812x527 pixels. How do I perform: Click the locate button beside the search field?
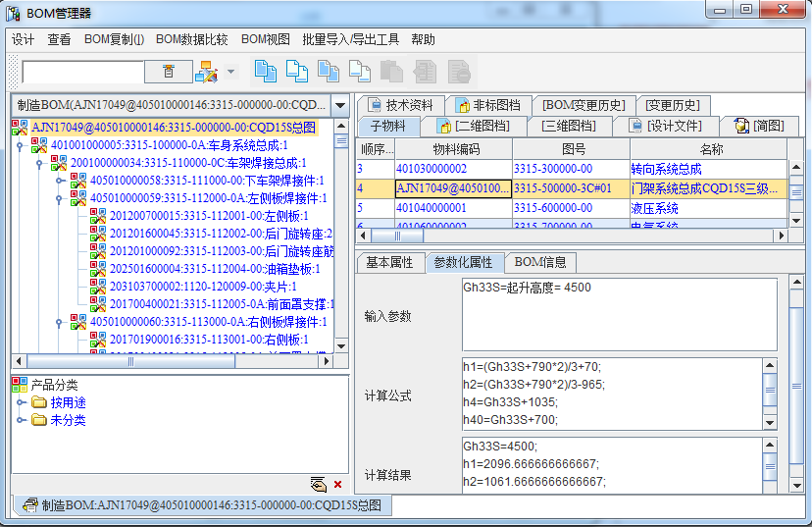168,72
